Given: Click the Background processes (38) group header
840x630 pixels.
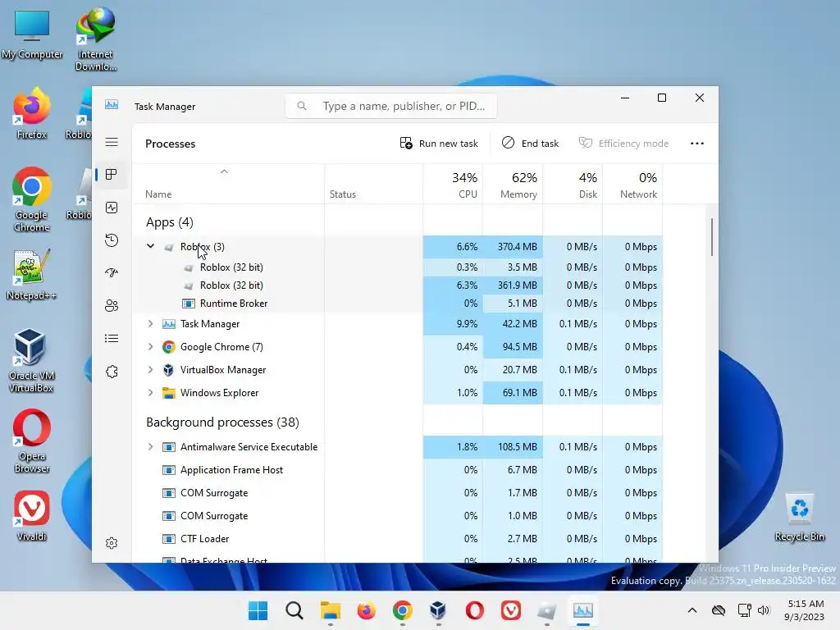Looking at the screenshot, I should click(222, 422).
